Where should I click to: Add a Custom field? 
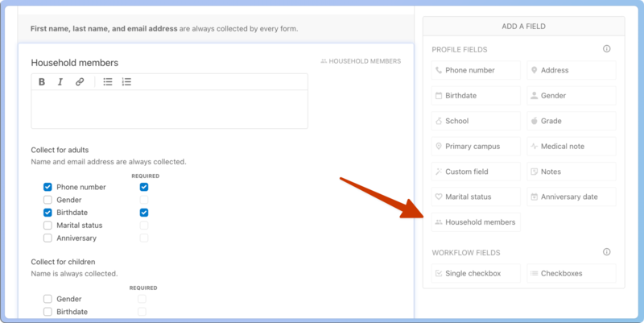tap(476, 172)
